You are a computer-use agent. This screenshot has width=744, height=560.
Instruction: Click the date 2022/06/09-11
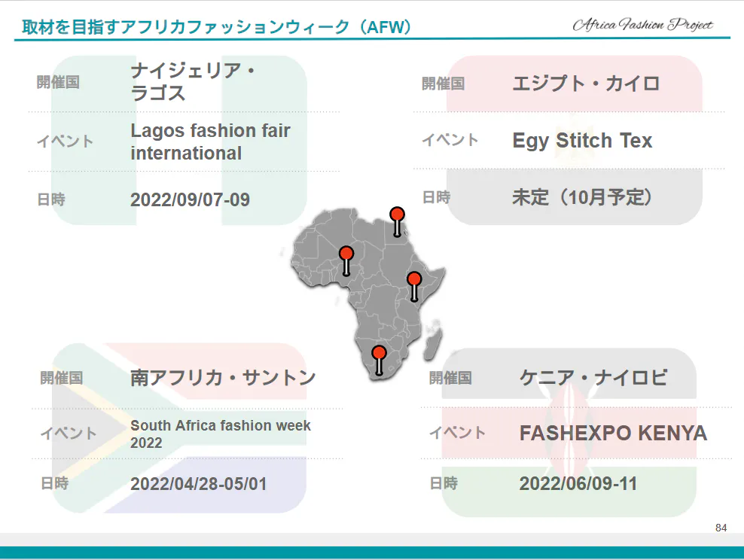tap(578, 483)
